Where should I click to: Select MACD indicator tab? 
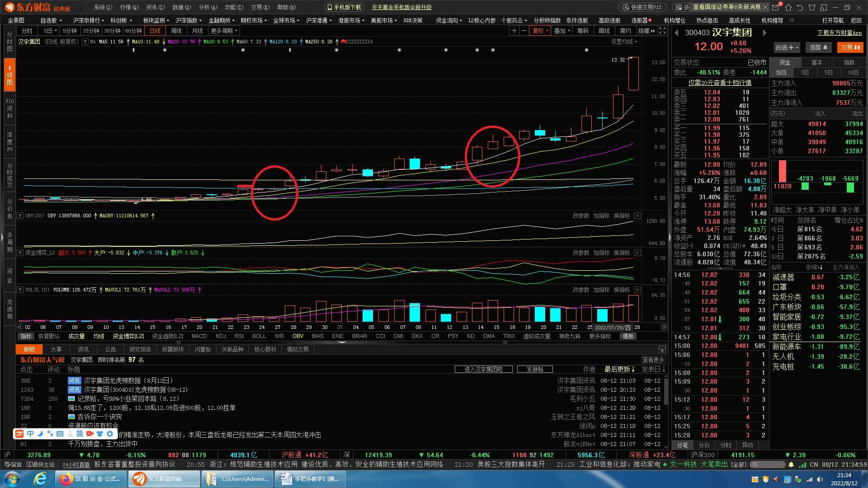click(x=199, y=336)
